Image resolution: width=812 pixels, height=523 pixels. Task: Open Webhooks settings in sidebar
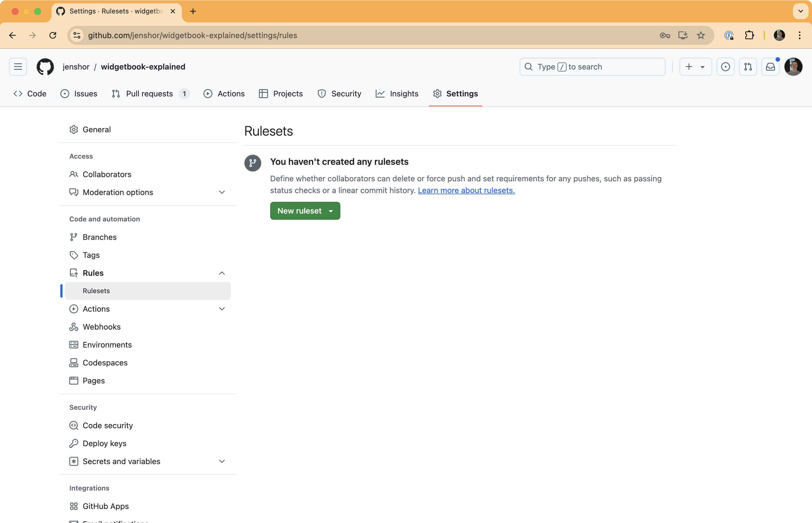[102, 327]
